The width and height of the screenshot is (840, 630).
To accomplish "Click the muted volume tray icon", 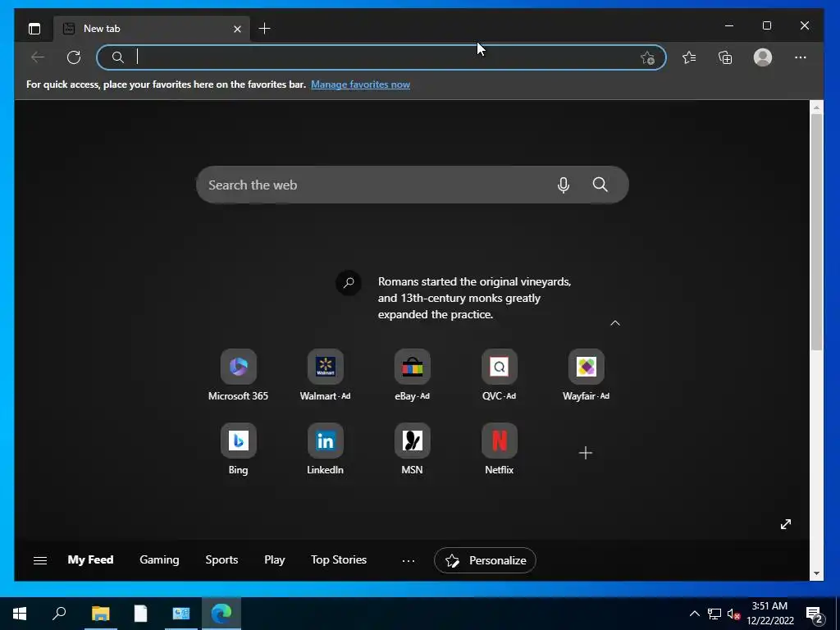I will pos(733,614).
